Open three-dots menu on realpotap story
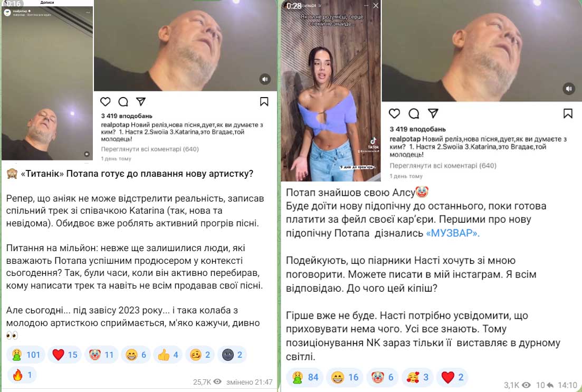 tap(88, 13)
